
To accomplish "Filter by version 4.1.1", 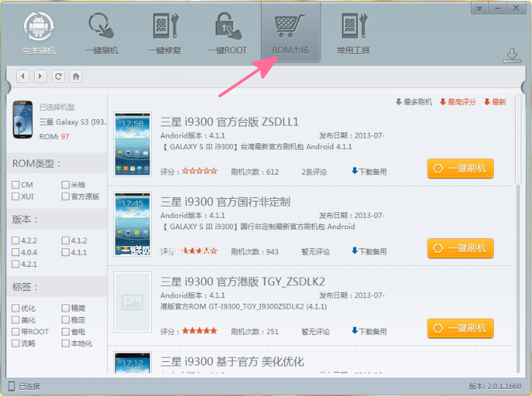I will pyautogui.click(x=66, y=253).
